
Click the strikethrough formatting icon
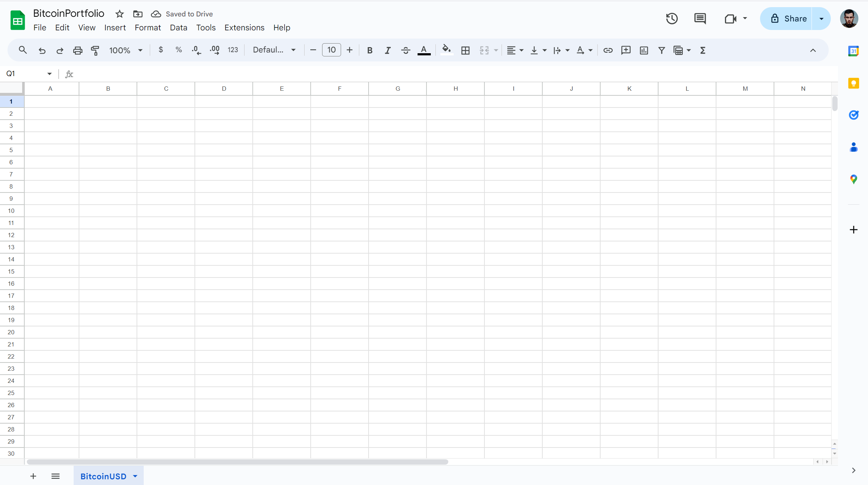click(x=405, y=50)
